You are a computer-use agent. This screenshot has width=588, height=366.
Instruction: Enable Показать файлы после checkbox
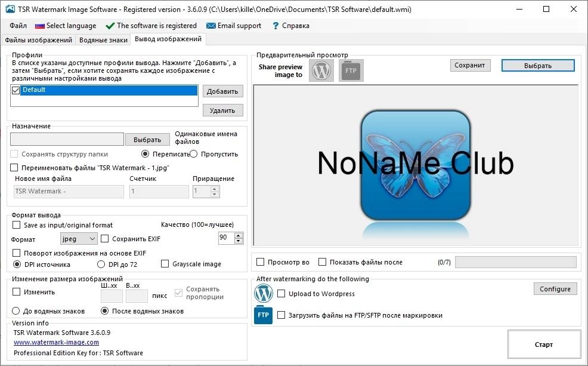point(322,262)
